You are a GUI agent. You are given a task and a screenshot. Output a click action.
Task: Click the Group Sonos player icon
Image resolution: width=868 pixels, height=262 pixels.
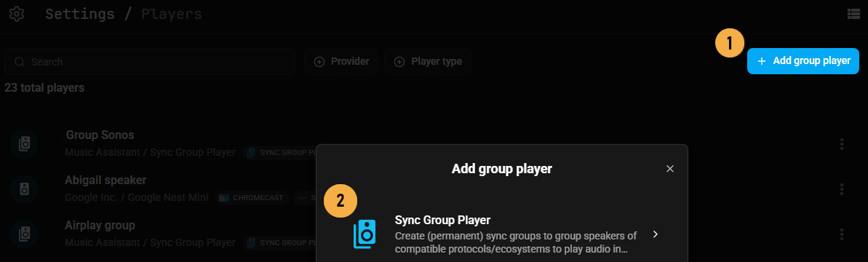[24, 144]
